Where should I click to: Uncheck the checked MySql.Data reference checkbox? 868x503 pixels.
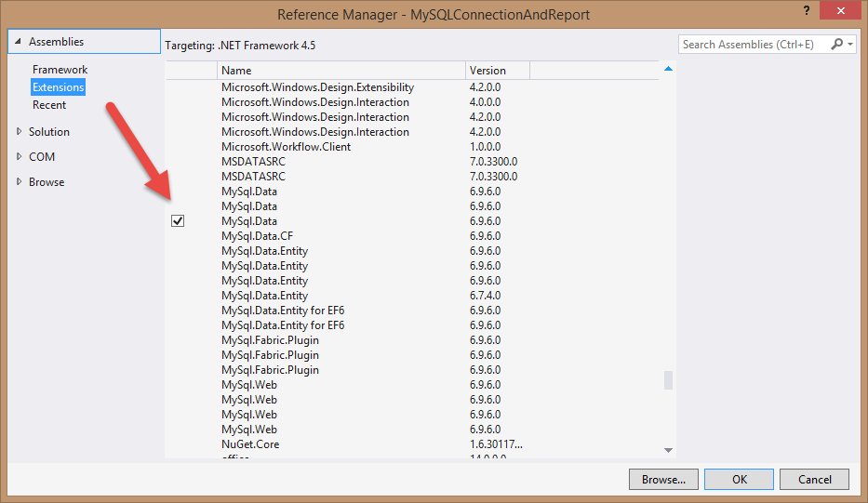(x=178, y=220)
